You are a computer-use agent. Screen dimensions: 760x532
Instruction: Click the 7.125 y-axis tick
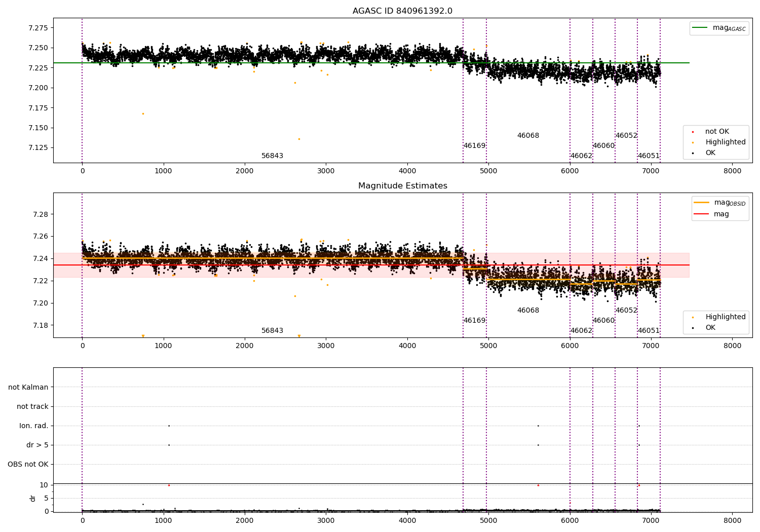pos(38,148)
